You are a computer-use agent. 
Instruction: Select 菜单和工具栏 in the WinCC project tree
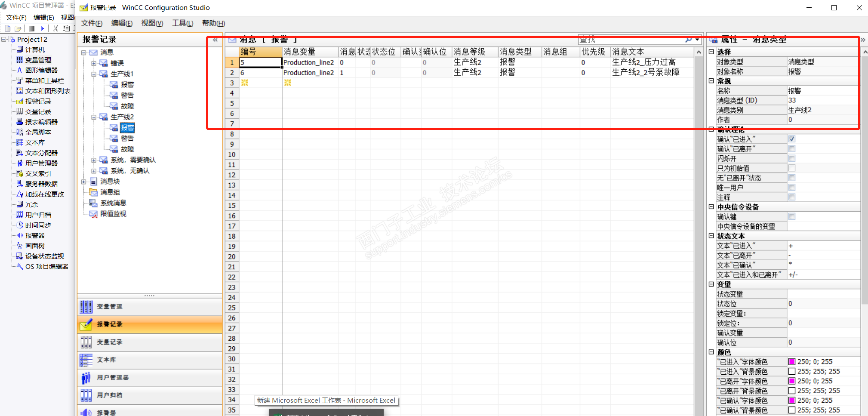click(x=44, y=80)
